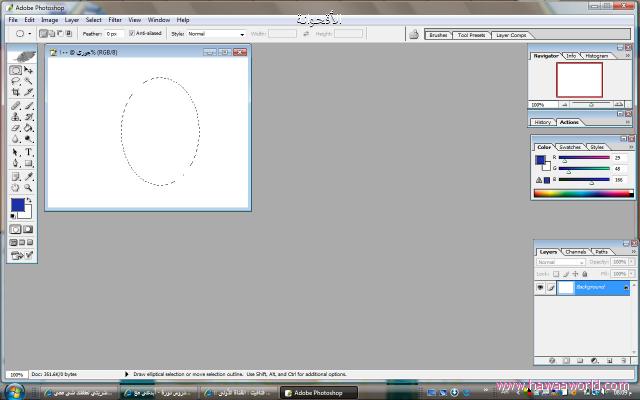640x400 pixels.
Task: Select the Lasso tool
Action: coord(16,82)
